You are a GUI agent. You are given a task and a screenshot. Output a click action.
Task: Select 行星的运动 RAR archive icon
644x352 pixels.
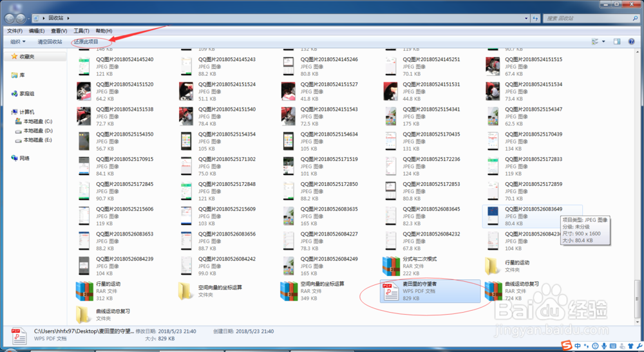tap(84, 292)
